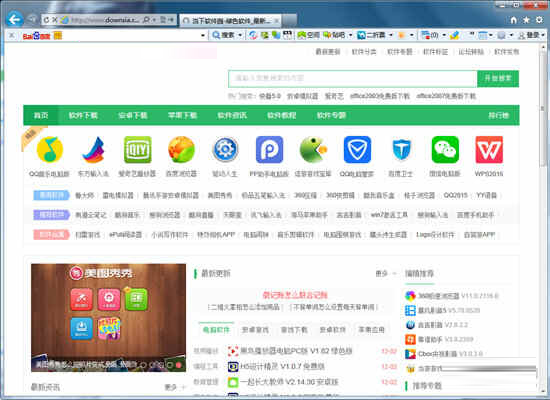Click the 360 browser colorful icon in recommendations
The height and width of the screenshot is (400, 550).
[410, 296]
